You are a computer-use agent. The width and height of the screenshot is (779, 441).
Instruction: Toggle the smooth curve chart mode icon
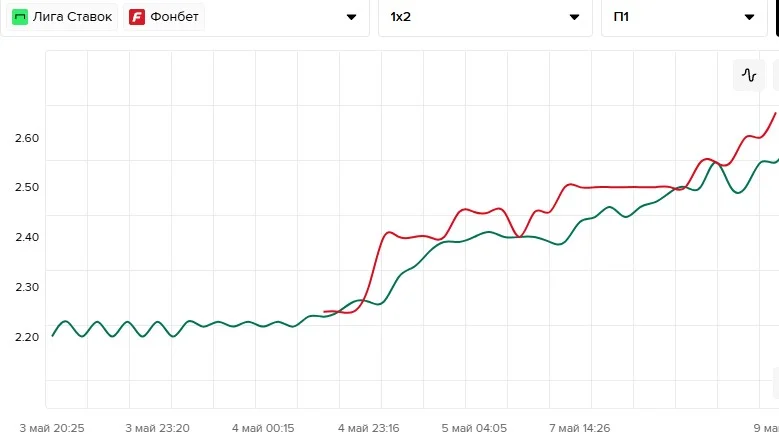[x=749, y=75]
